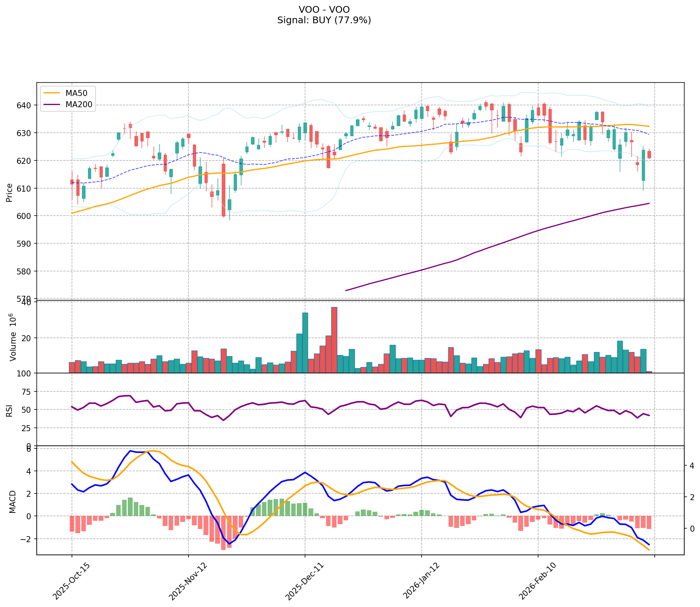Click the 590 price axis tick label

27,244
